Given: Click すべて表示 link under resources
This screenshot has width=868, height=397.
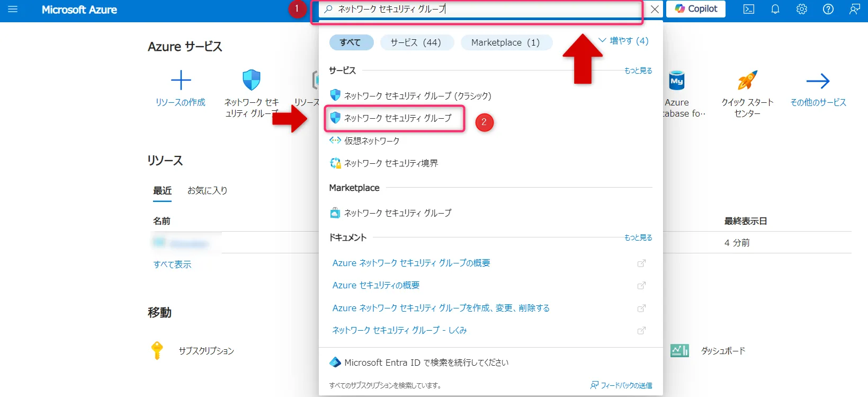Looking at the screenshot, I should pos(172,264).
